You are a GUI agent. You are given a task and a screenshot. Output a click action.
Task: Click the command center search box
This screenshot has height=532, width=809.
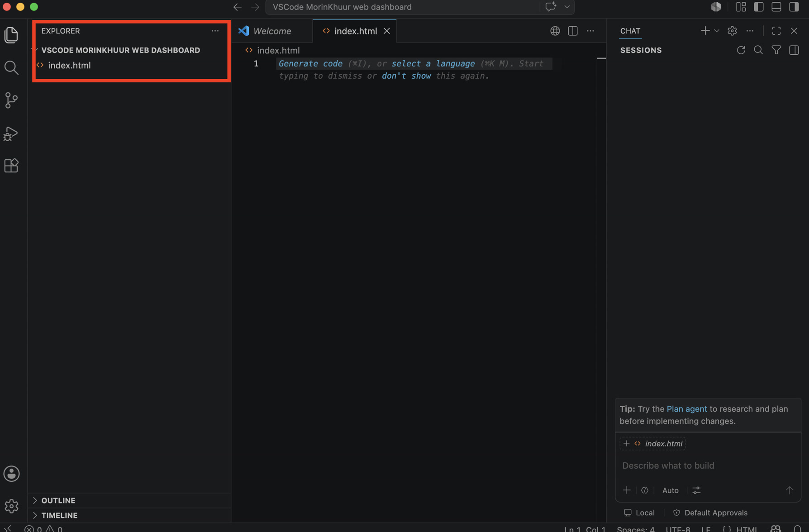pos(403,7)
